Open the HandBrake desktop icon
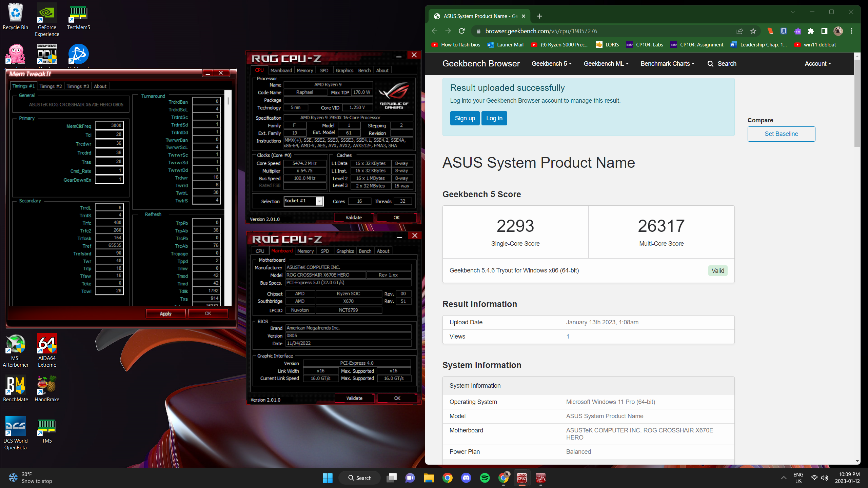This screenshot has width=868, height=488. coord(47,389)
